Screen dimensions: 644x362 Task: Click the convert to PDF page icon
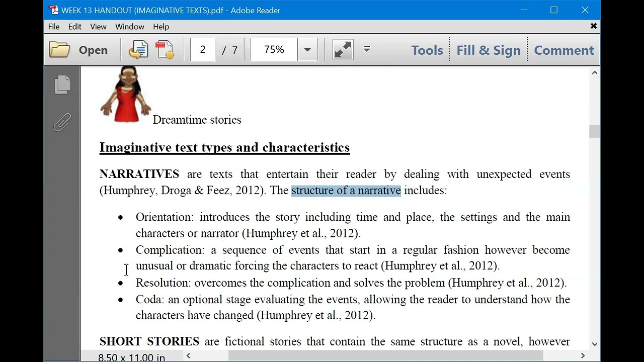pyautogui.click(x=138, y=50)
